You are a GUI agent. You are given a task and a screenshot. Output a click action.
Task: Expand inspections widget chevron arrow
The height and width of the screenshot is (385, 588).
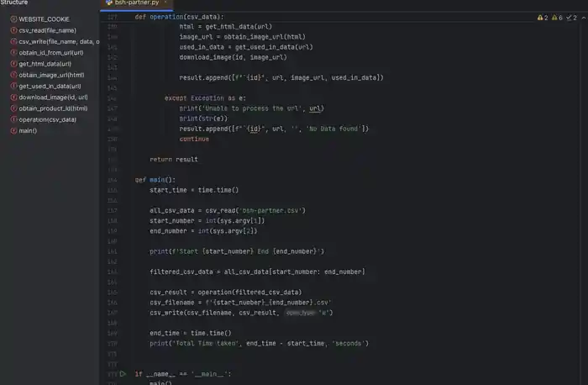click(584, 18)
